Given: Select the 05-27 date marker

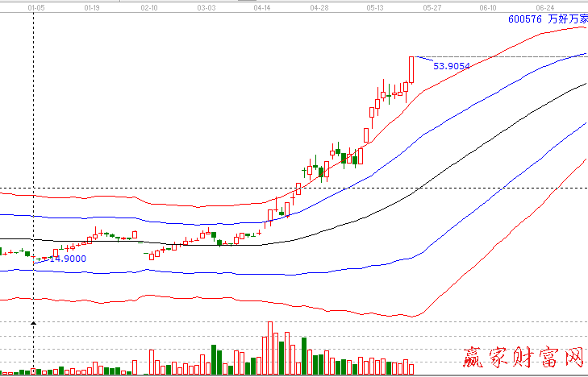Looking at the screenshot, I should [x=432, y=6].
